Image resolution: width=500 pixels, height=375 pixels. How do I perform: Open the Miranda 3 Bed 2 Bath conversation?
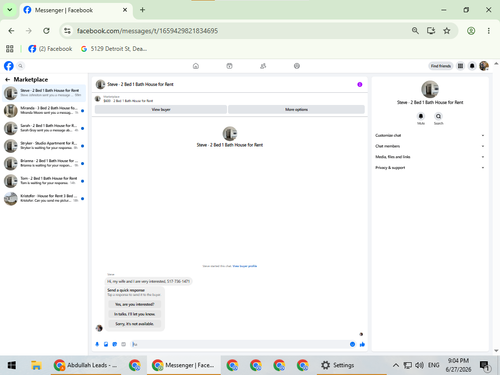(x=44, y=110)
